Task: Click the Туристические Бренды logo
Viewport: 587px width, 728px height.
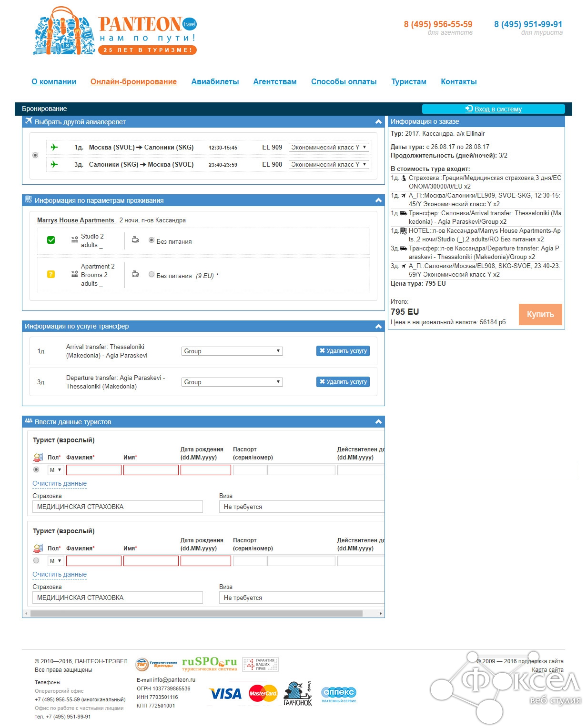Action: [157, 664]
